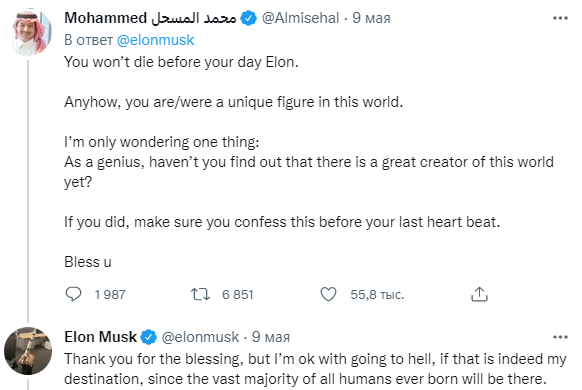Open Elon's reply text about going to hell
Image resolution: width=582 pixels, height=390 pixels.
[x=315, y=369]
